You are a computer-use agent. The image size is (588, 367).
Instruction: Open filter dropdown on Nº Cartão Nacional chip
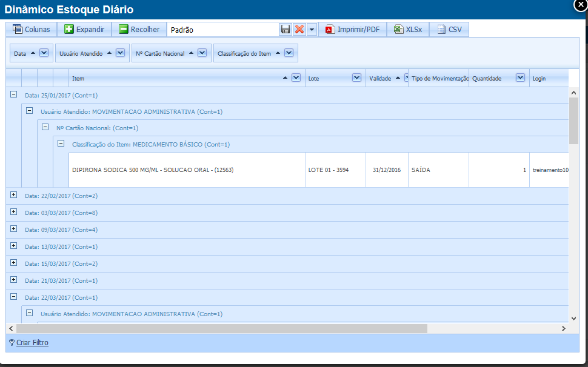coord(202,53)
